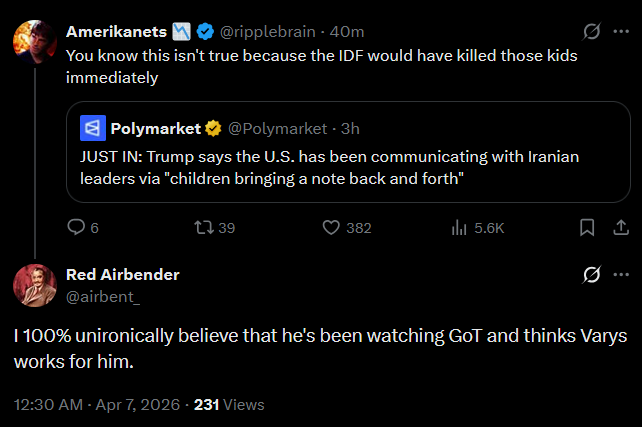Open the @airbent_ handle link

(103, 295)
